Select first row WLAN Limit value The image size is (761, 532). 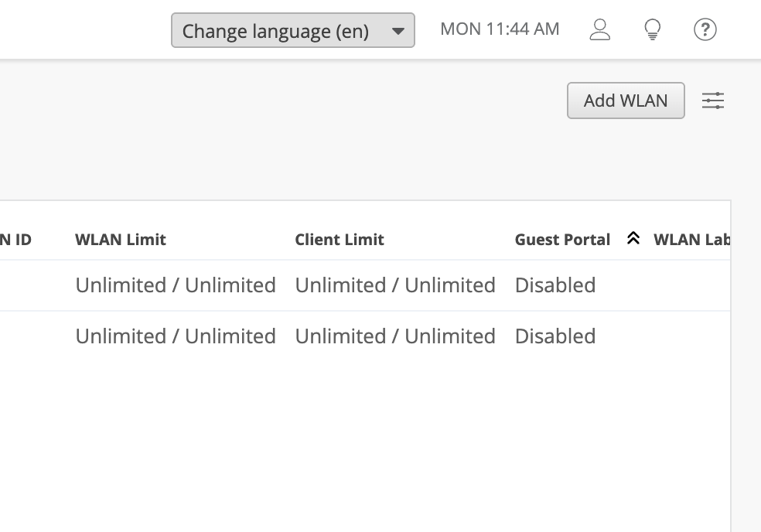(176, 285)
